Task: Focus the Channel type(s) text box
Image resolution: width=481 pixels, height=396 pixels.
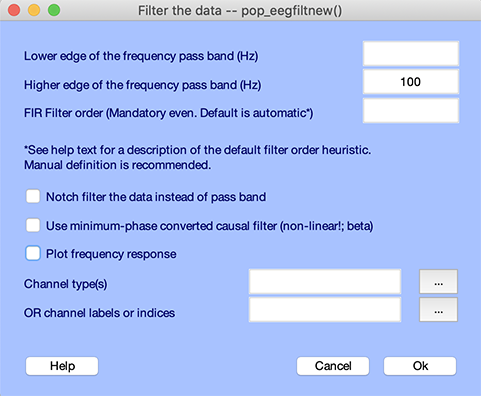Action: [x=325, y=282]
